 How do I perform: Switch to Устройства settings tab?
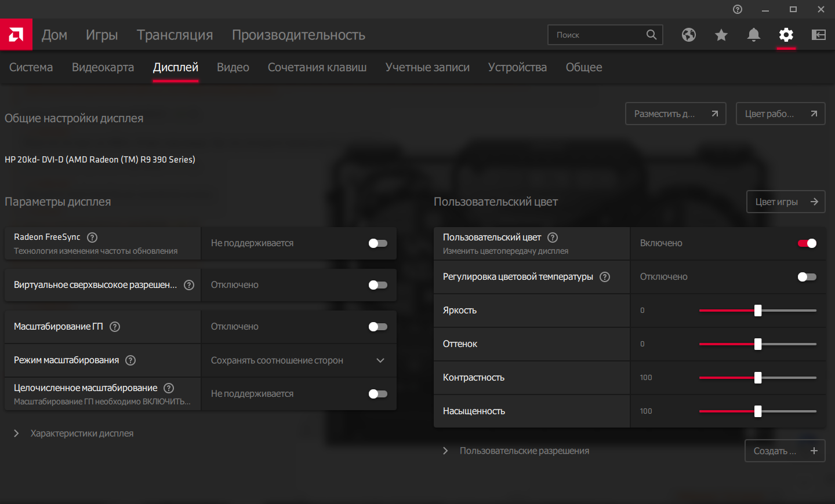tap(517, 67)
